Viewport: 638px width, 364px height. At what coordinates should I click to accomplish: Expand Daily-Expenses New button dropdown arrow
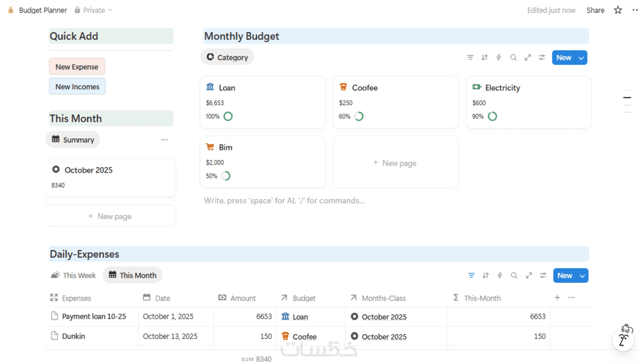click(x=582, y=276)
